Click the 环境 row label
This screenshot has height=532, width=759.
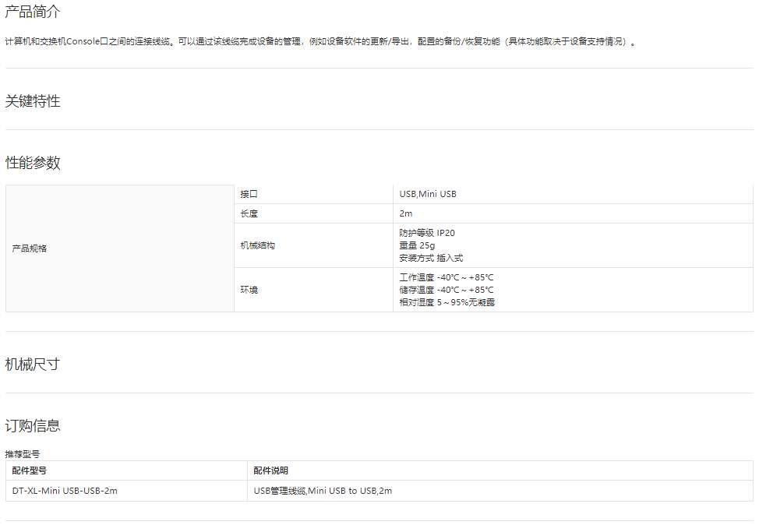249,290
